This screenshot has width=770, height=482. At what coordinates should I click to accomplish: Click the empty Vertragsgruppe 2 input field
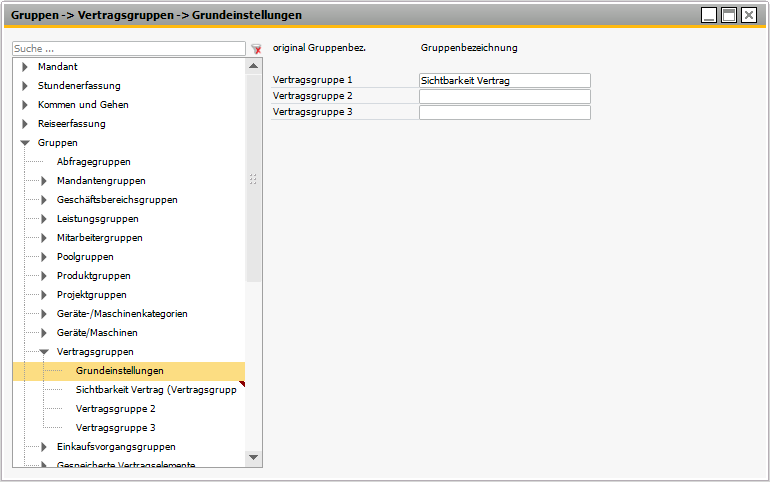[x=504, y=97]
